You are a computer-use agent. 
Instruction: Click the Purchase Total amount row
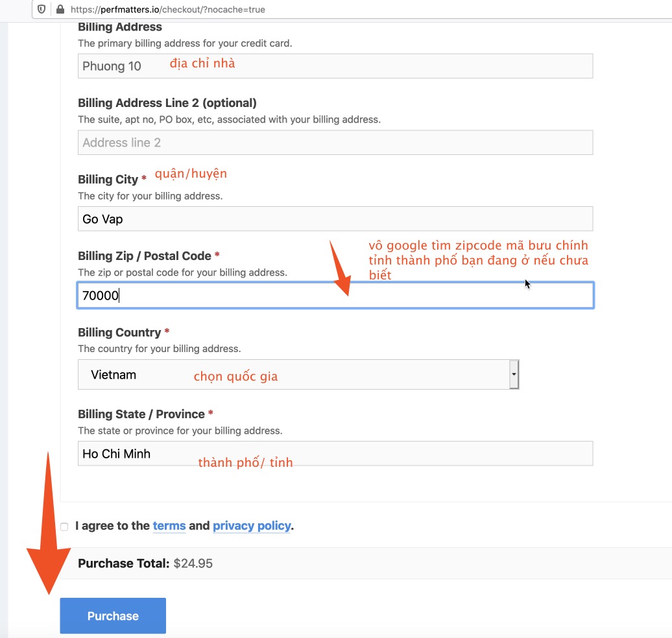coord(145,563)
